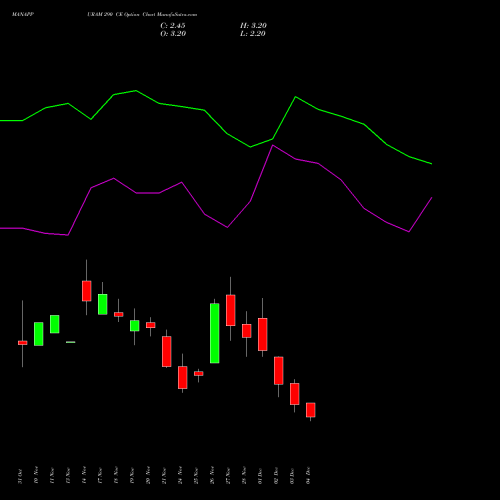This screenshot has width=500, height=500.
Task: Click the 'MANAPP' symbol text in the header
Action: point(23,15)
